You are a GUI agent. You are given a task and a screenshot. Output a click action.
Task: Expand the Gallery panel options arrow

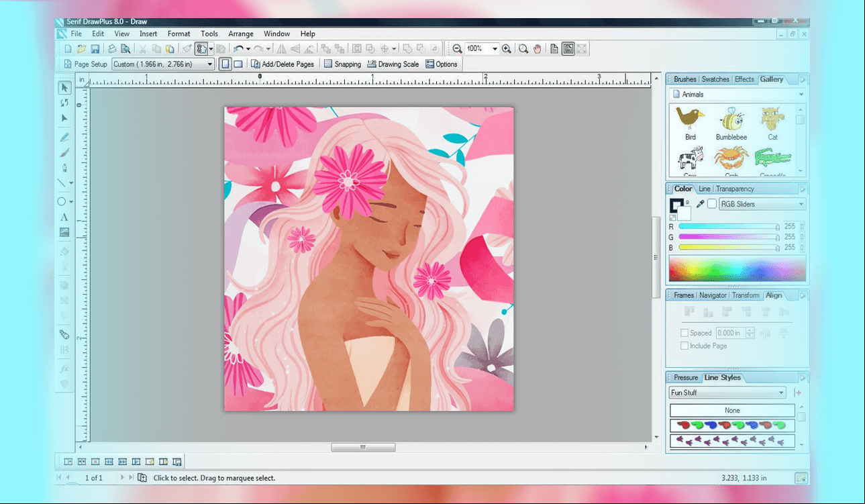pyautogui.click(x=803, y=79)
